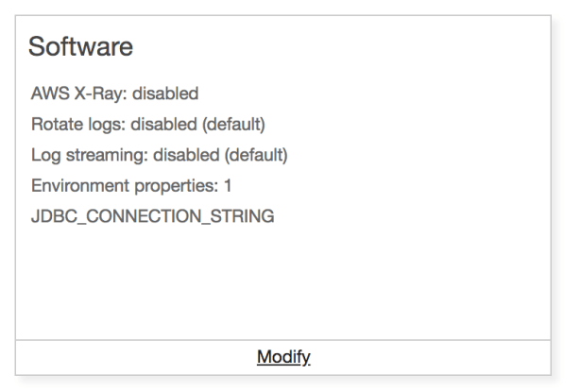The width and height of the screenshot is (581, 392).
Task: Select the Rotate logs label
Action: (x=77, y=124)
